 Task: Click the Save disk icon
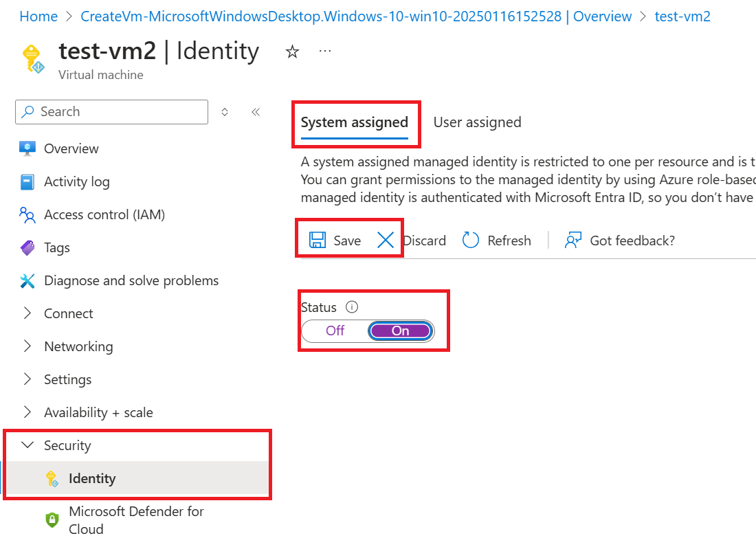click(317, 240)
